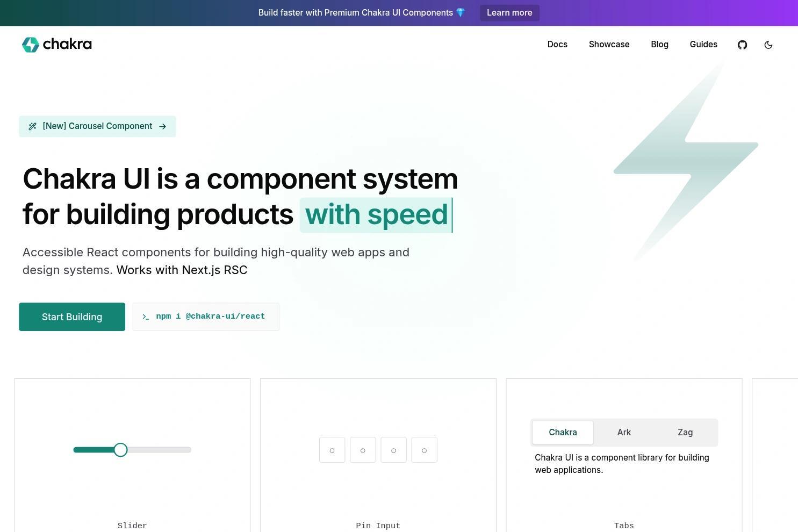The image size is (798, 532).
Task: Click the terminal prompt icon before npm command
Action: click(x=146, y=317)
